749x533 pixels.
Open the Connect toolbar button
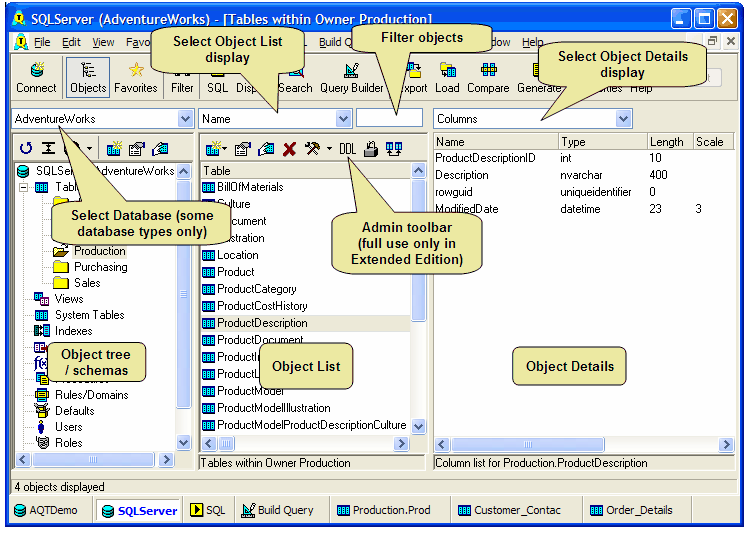[x=36, y=78]
